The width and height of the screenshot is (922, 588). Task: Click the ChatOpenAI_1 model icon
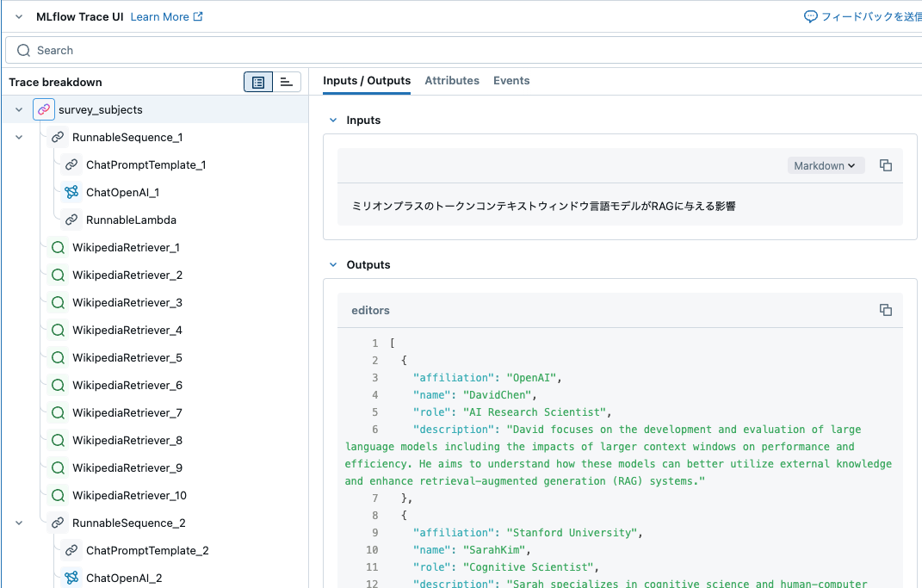(71, 192)
